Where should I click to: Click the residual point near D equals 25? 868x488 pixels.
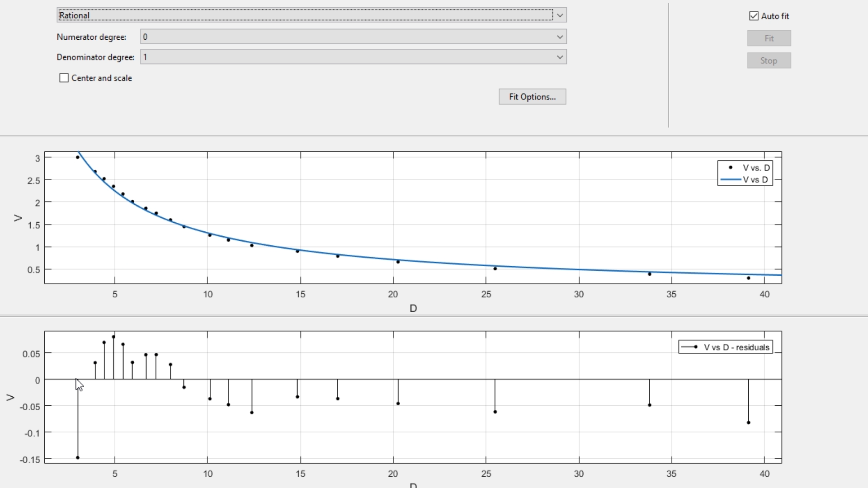(x=495, y=412)
